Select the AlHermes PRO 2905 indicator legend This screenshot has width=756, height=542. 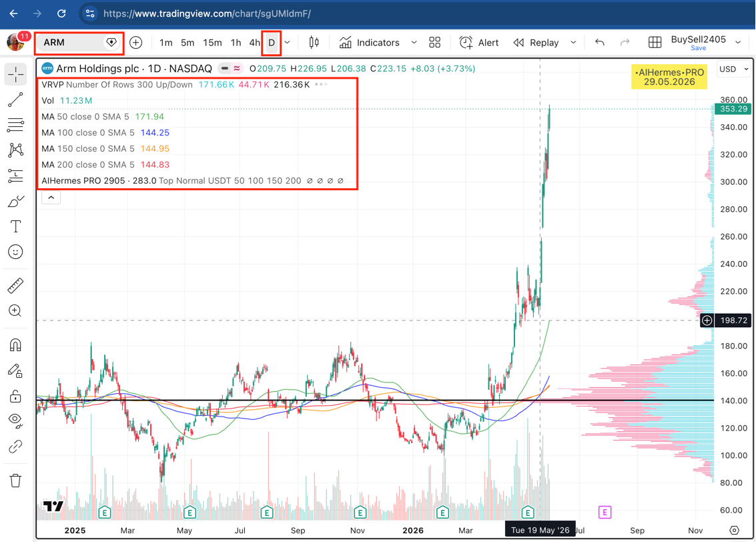tap(192, 181)
